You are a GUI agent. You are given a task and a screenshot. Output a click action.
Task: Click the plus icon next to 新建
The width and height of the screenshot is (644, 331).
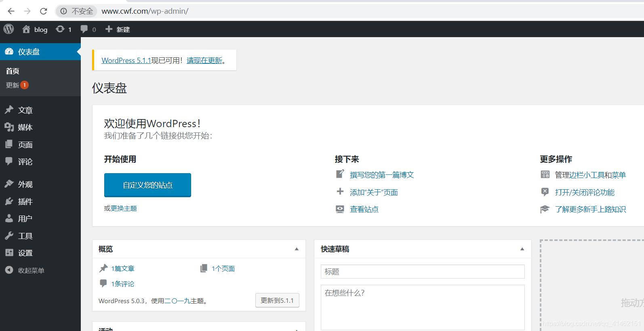pyautogui.click(x=109, y=29)
